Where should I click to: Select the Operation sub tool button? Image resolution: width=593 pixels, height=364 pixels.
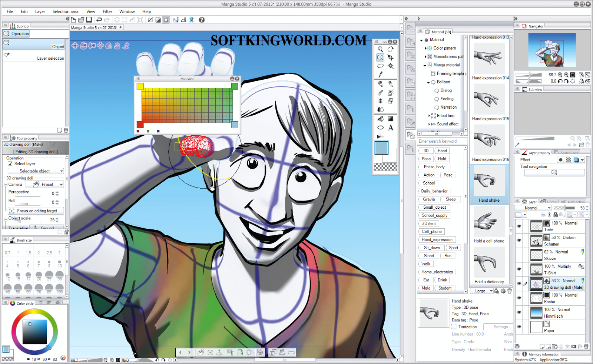(x=16, y=34)
